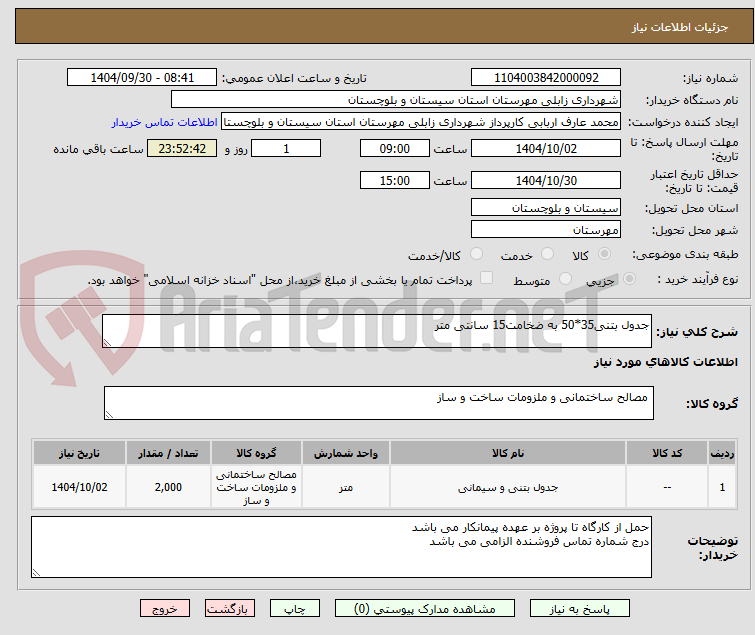Click the شماره نیاز field 1104003842000092
This screenshot has width=755, height=635.
tap(546, 77)
